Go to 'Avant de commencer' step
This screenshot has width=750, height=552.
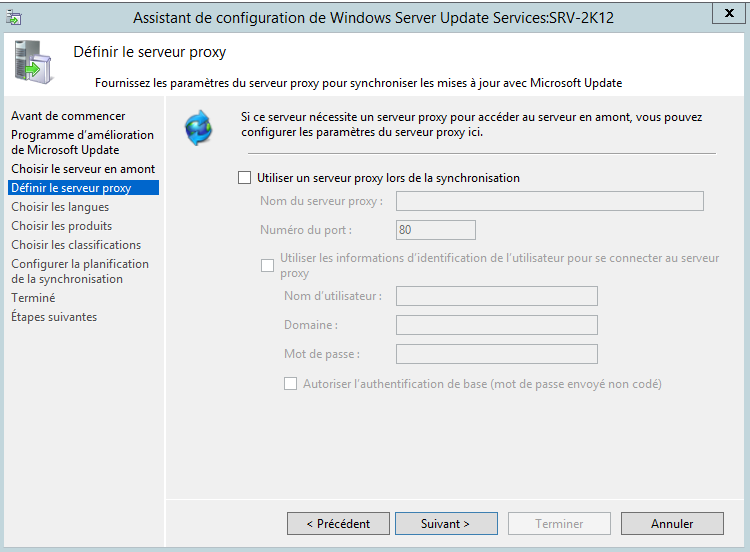pos(68,116)
